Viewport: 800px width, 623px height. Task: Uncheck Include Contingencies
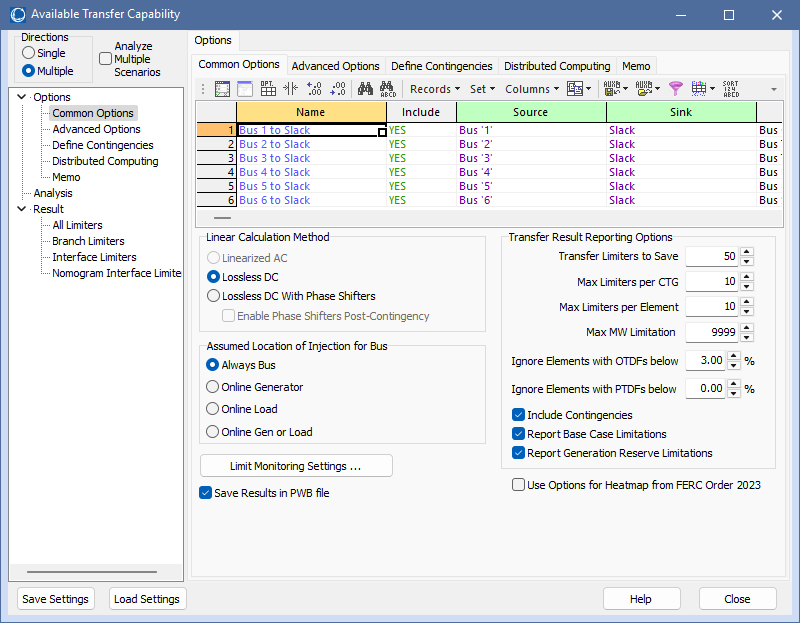coord(518,415)
